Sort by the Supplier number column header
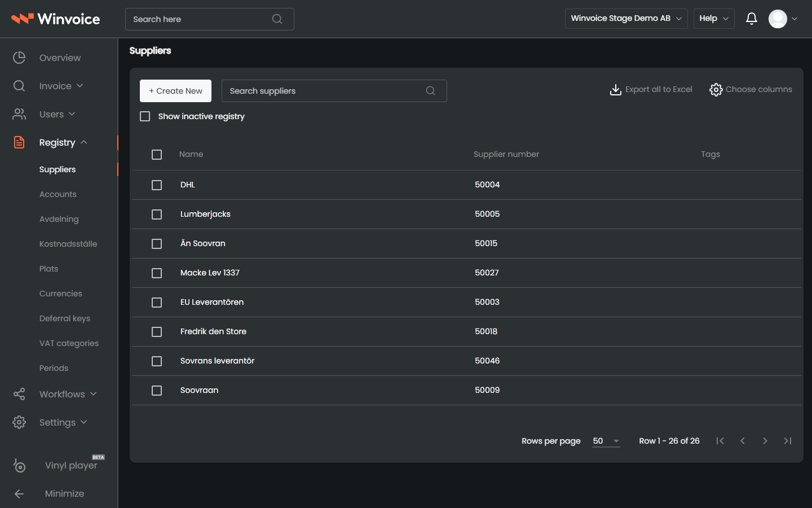This screenshot has height=508, width=812. pos(506,154)
